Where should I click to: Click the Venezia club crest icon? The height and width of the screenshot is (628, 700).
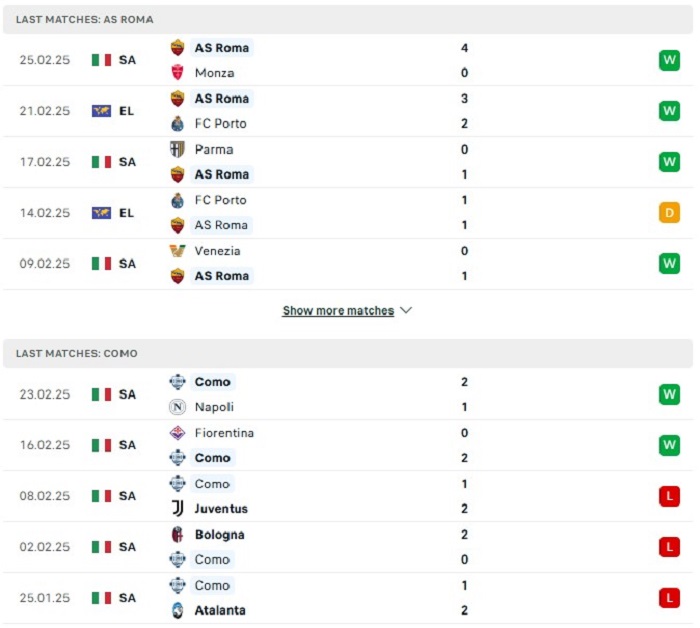(x=178, y=251)
